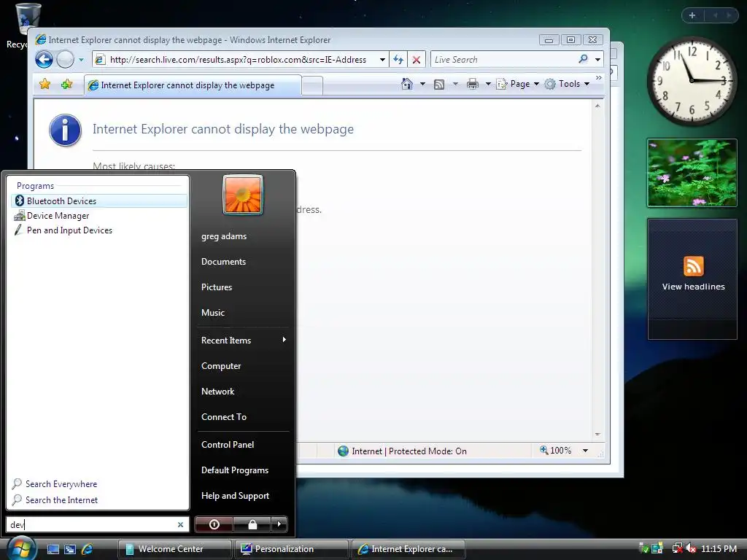Open the search provider options dropdown
747x560 pixels.
coord(597,60)
